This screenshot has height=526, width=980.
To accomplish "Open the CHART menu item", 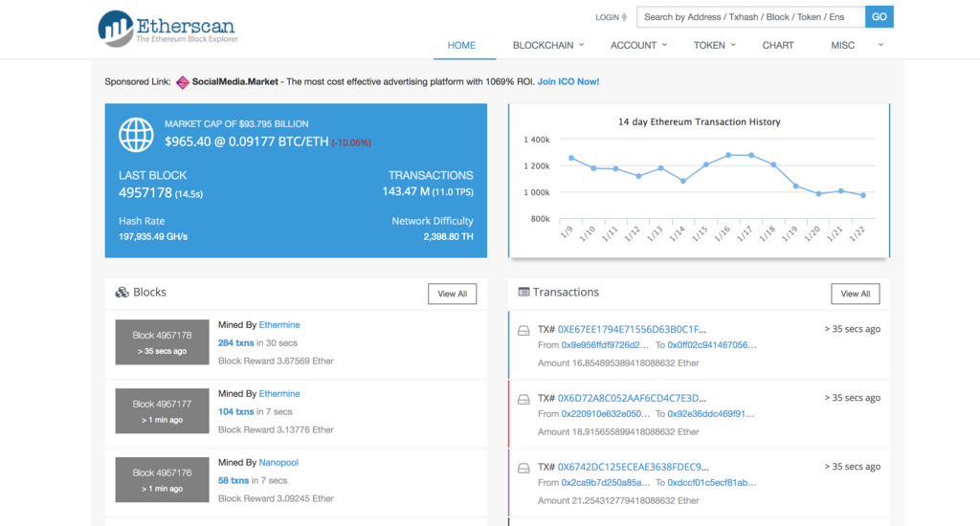I will point(778,45).
